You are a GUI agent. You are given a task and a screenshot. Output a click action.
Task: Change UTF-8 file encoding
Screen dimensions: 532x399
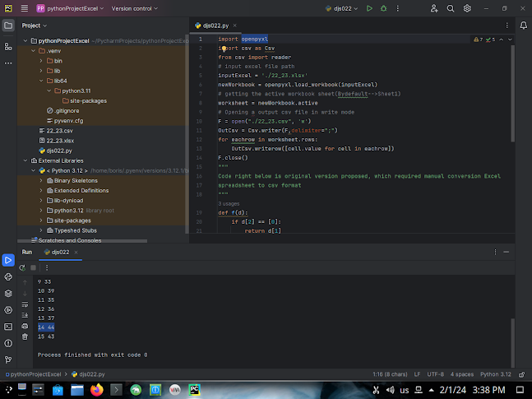point(435,374)
